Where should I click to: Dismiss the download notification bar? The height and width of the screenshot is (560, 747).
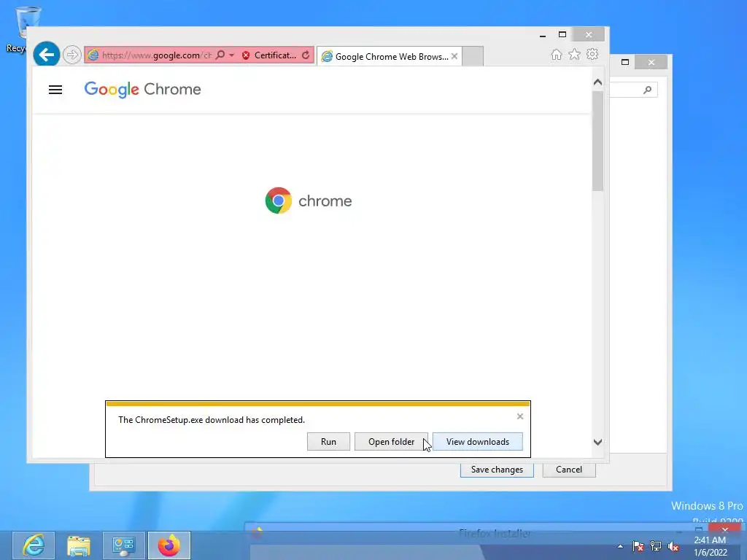pyautogui.click(x=519, y=416)
